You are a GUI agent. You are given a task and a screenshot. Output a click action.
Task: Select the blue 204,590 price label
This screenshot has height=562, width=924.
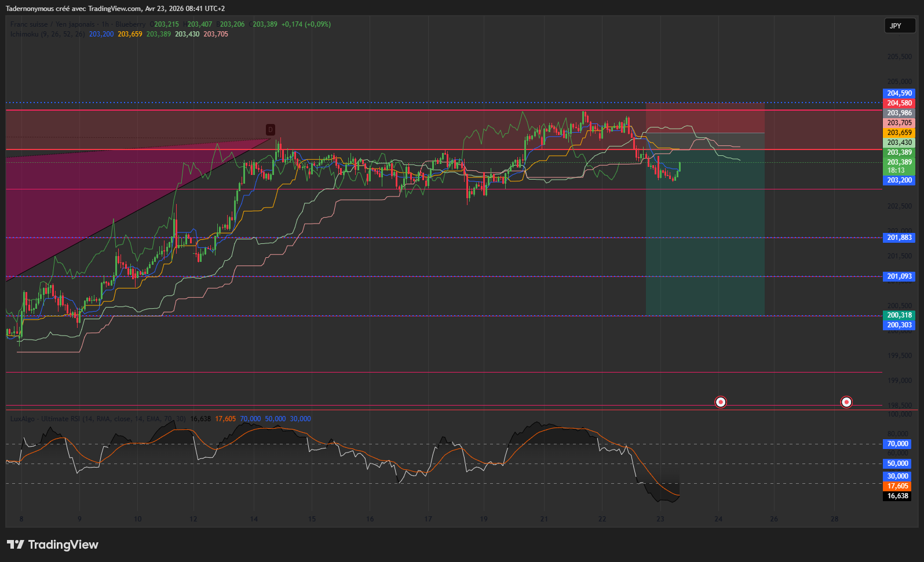point(899,93)
